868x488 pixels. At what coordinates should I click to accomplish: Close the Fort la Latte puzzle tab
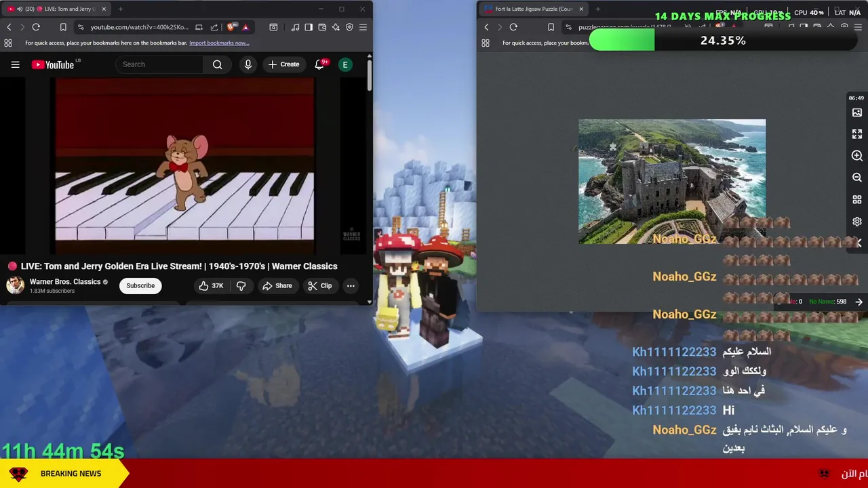coord(581,9)
